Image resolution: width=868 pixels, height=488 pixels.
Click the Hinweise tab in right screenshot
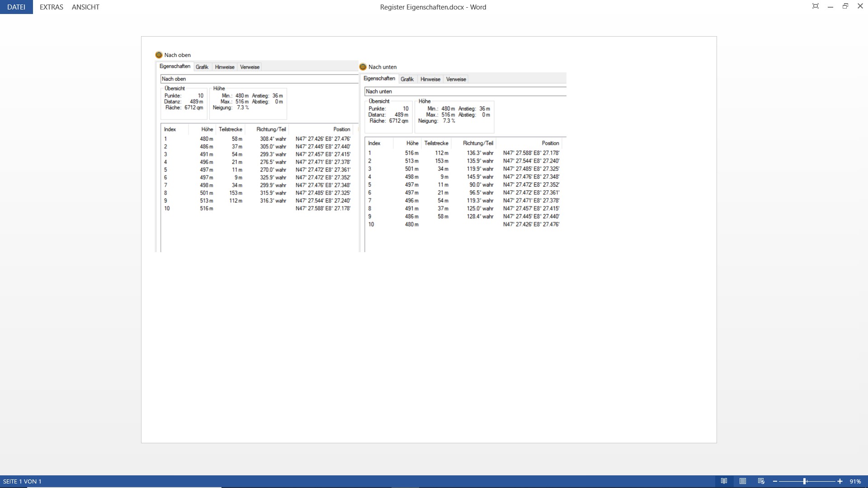[x=430, y=79]
